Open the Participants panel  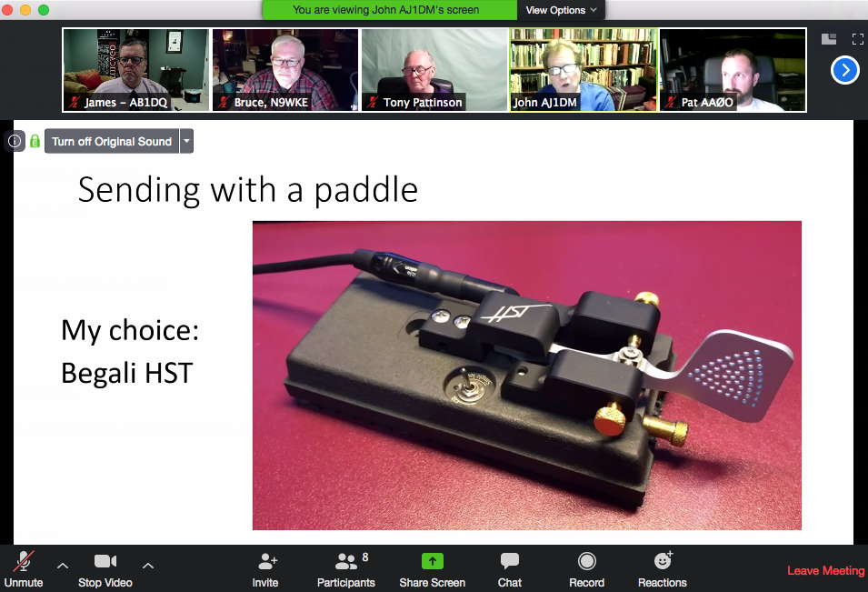tap(345, 562)
